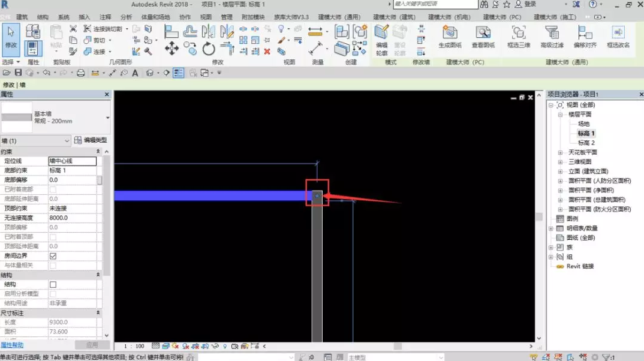The image size is (644, 361).
Task: Toggle the Room Bounding (房间边界) checkbox
Action: tap(53, 256)
